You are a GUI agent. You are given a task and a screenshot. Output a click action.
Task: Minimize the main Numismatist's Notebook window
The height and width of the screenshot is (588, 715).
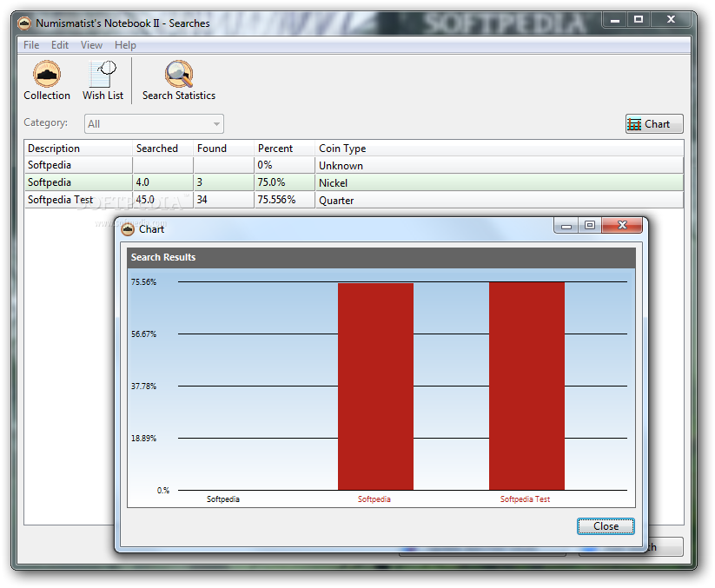click(615, 20)
